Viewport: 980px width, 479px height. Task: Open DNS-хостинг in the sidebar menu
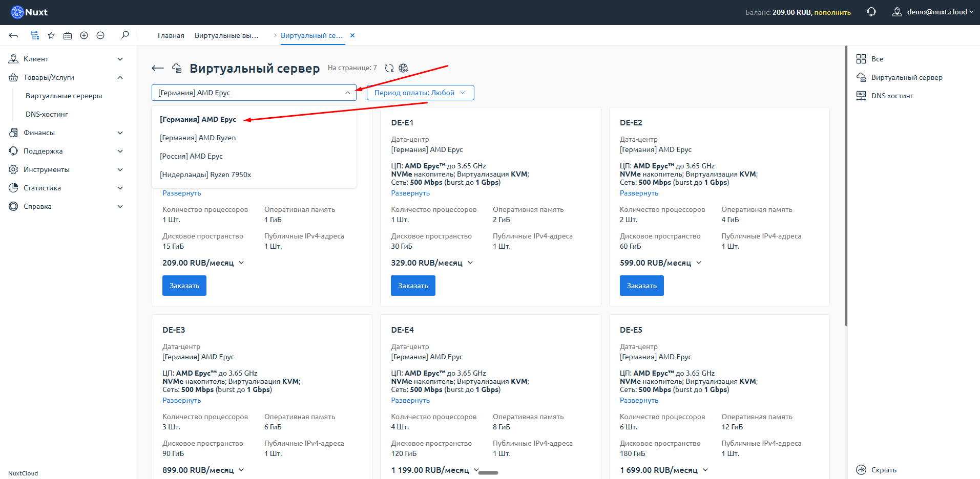pos(47,114)
